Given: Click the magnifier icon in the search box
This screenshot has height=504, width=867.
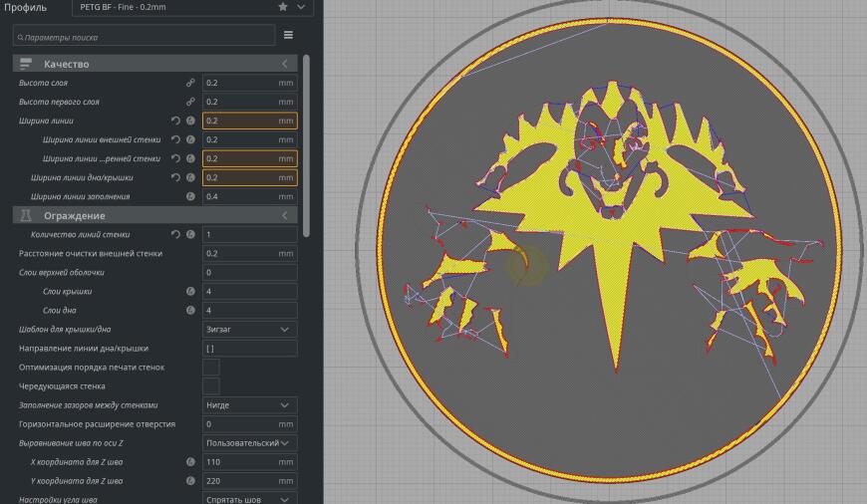Looking at the screenshot, I should click(x=21, y=38).
